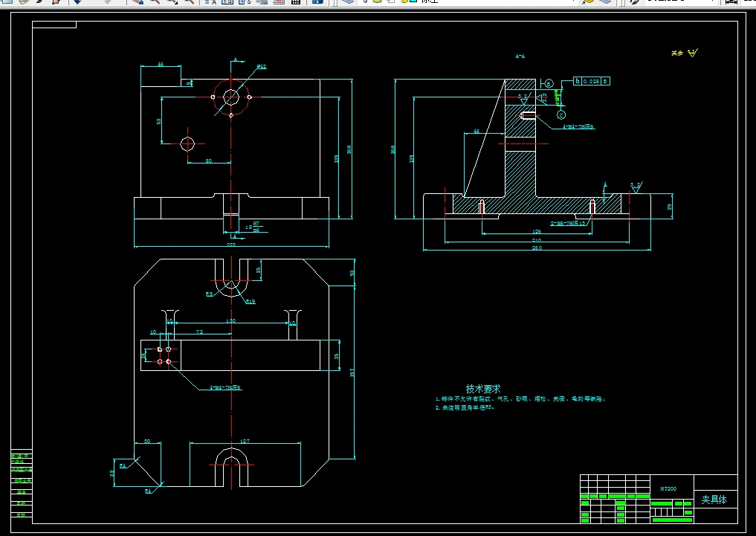Click the 0.025 geometric tolerance frame
Viewport: 756px width, 536px height.
pyautogui.click(x=592, y=80)
